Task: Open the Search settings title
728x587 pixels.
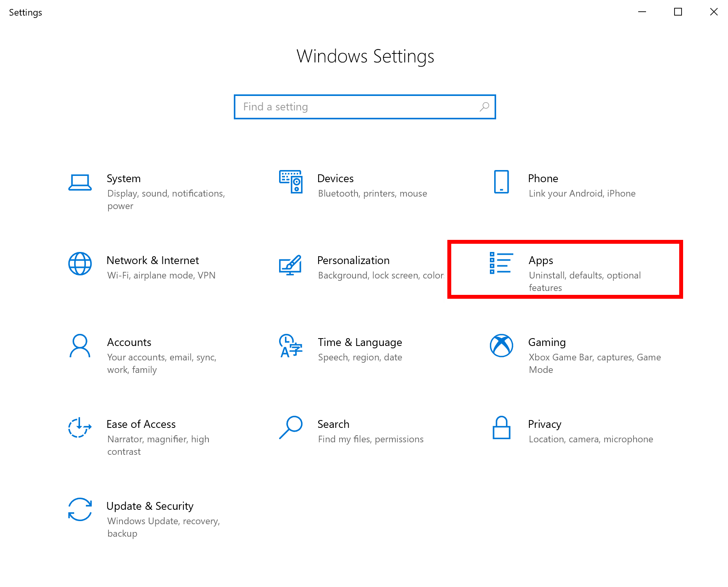Action: click(334, 424)
